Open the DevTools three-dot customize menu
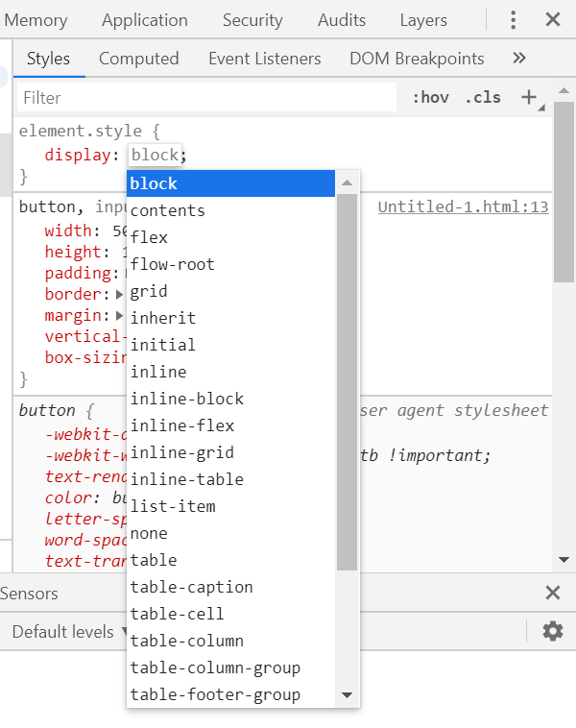 coord(514,20)
